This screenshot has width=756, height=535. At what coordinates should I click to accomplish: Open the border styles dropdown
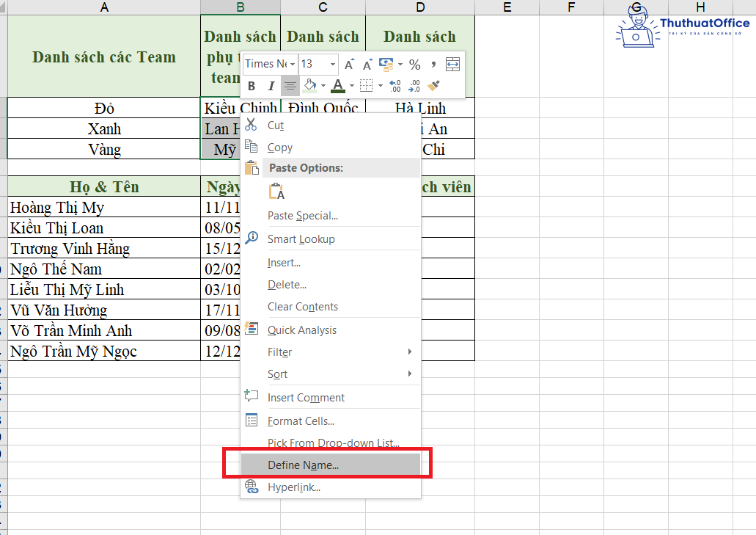point(380,85)
